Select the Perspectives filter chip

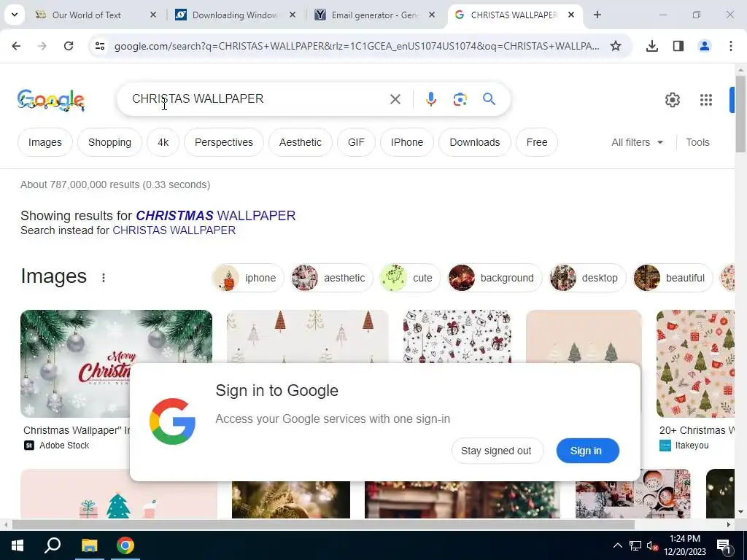point(223,142)
